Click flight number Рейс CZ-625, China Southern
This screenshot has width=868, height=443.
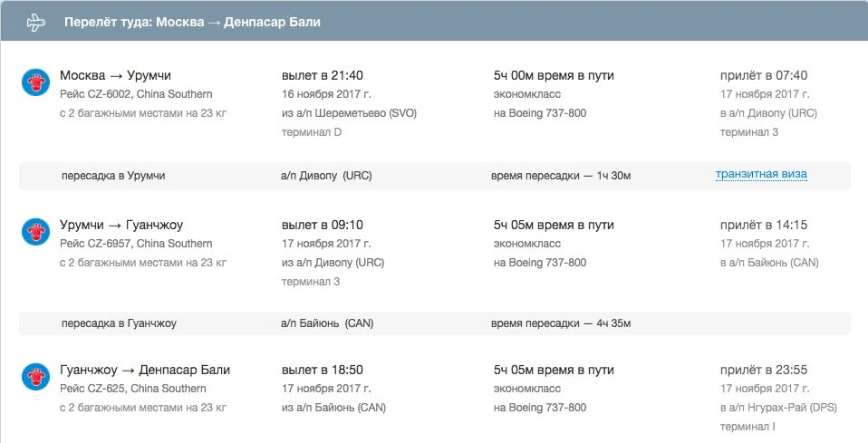click(133, 389)
